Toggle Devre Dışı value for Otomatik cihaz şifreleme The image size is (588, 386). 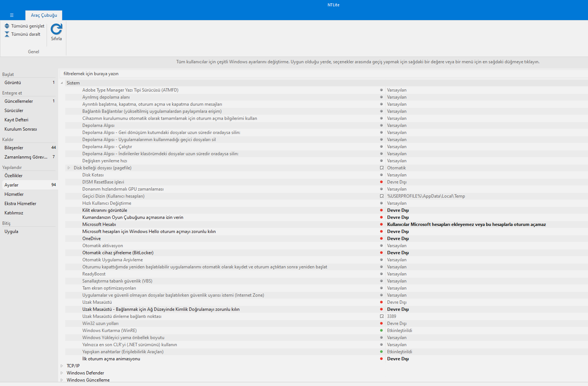[x=398, y=253]
